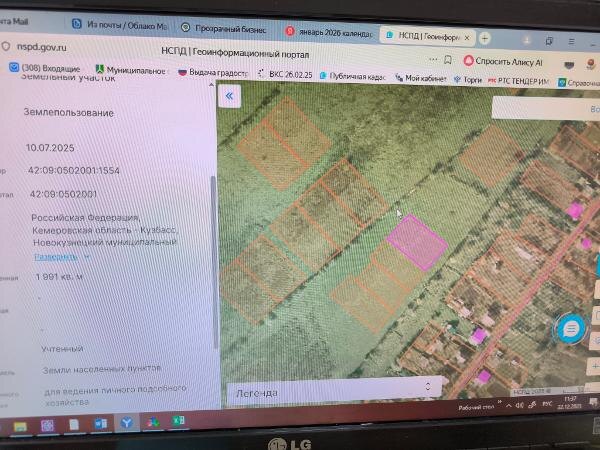Switch to январь 2026 календарь tab
The height and width of the screenshot is (450, 600).
(329, 33)
